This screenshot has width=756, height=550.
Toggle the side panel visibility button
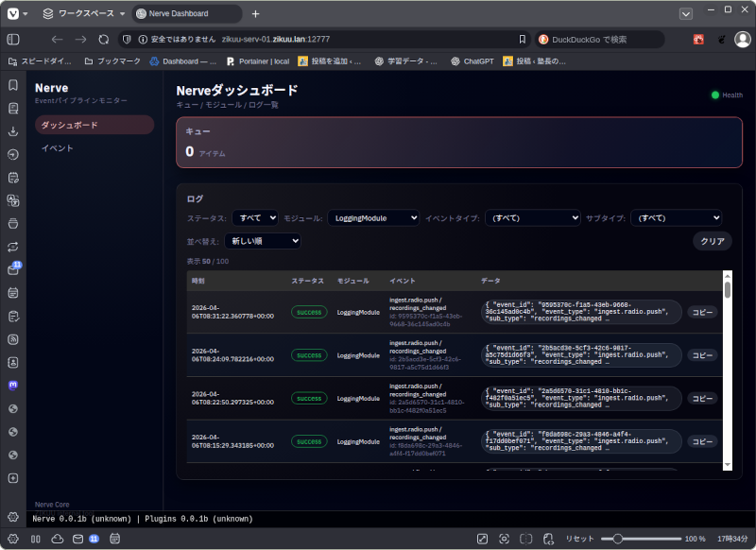(13, 40)
